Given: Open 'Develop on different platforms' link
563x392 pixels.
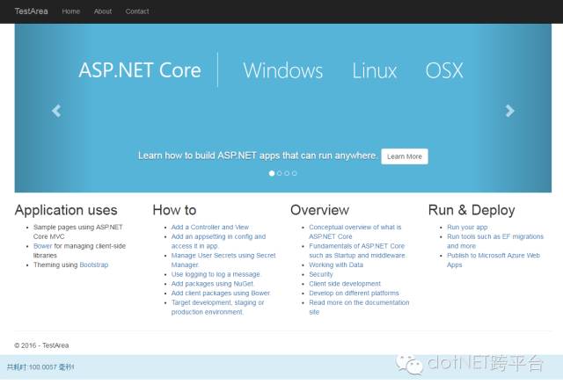Looking at the screenshot, I should 354,293.
